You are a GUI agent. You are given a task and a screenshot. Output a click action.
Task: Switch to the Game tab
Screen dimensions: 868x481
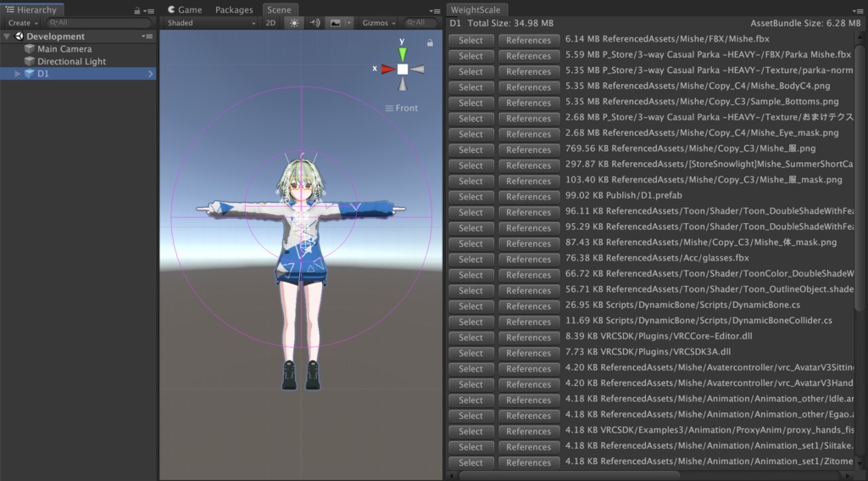tap(185, 10)
